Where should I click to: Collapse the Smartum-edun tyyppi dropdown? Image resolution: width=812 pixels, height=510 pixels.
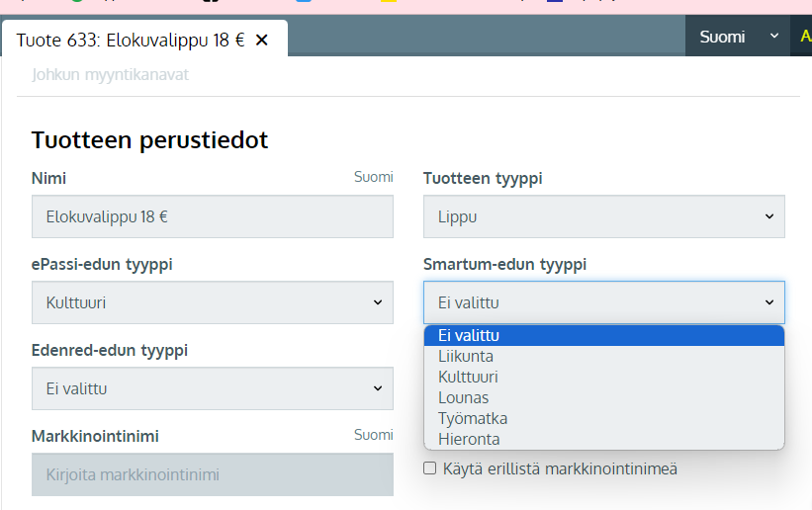[x=603, y=302]
